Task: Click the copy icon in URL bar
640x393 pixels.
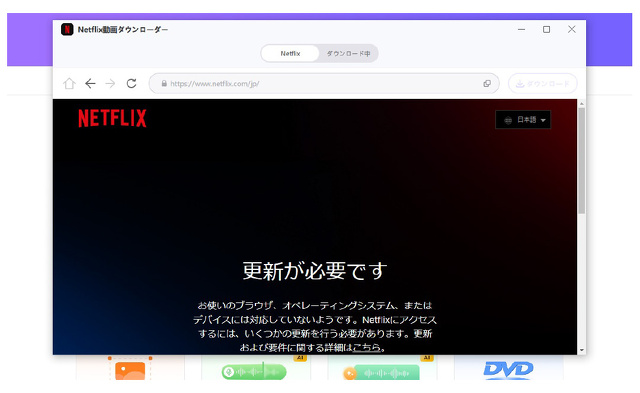Action: (x=487, y=84)
